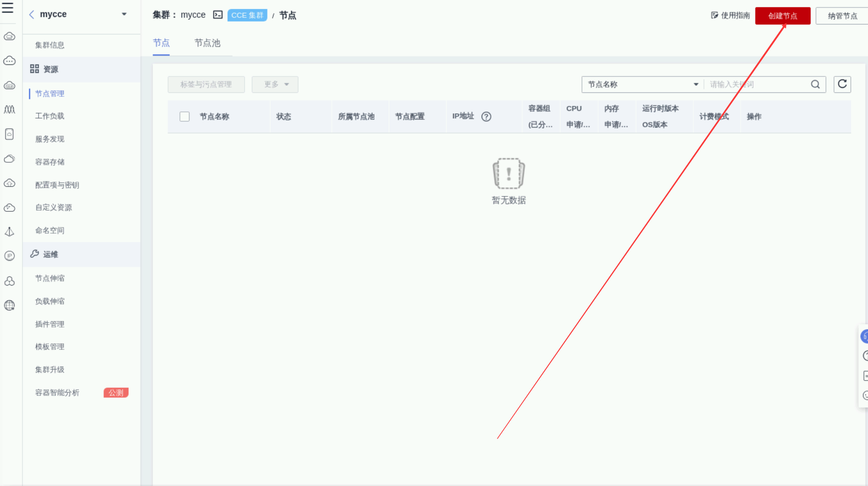Click the CCE 集群 tag
The height and width of the screenshot is (486, 868).
point(247,15)
